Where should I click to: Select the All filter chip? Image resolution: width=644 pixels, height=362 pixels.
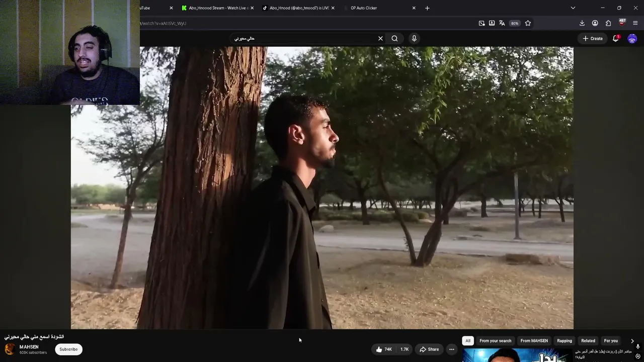(468, 341)
